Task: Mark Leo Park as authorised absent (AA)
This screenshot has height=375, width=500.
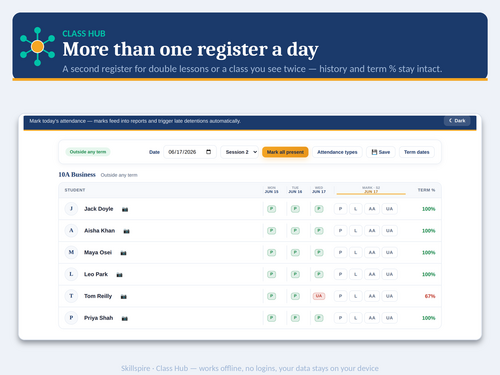Action: click(x=372, y=274)
